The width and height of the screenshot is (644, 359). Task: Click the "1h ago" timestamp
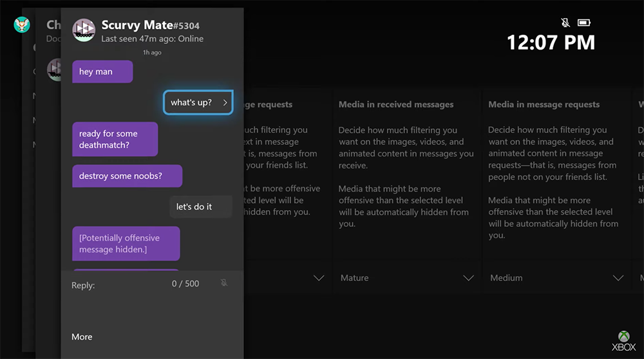click(152, 52)
